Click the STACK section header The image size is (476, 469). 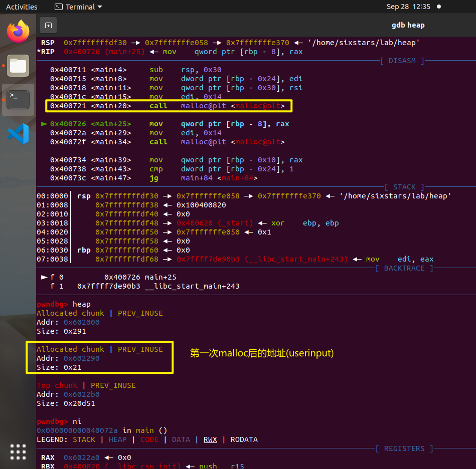click(x=404, y=187)
